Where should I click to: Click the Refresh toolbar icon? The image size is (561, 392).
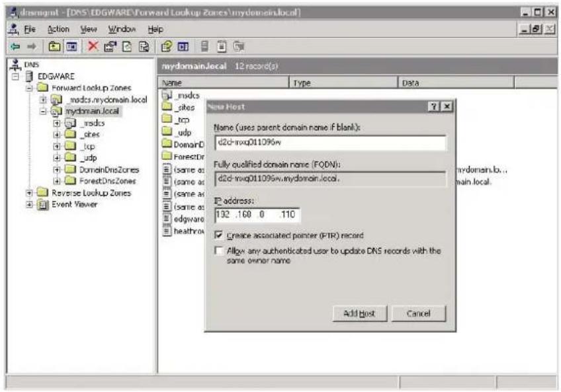click(127, 46)
